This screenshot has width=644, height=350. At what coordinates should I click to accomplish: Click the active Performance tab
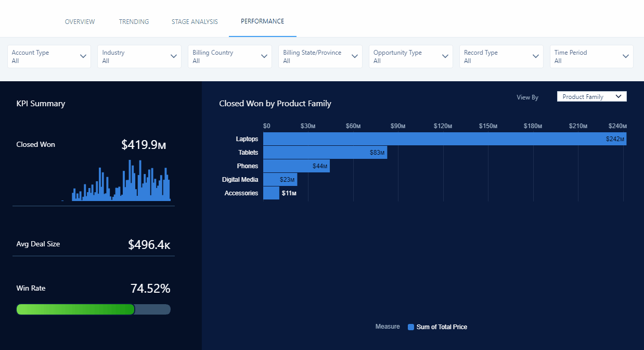(262, 21)
